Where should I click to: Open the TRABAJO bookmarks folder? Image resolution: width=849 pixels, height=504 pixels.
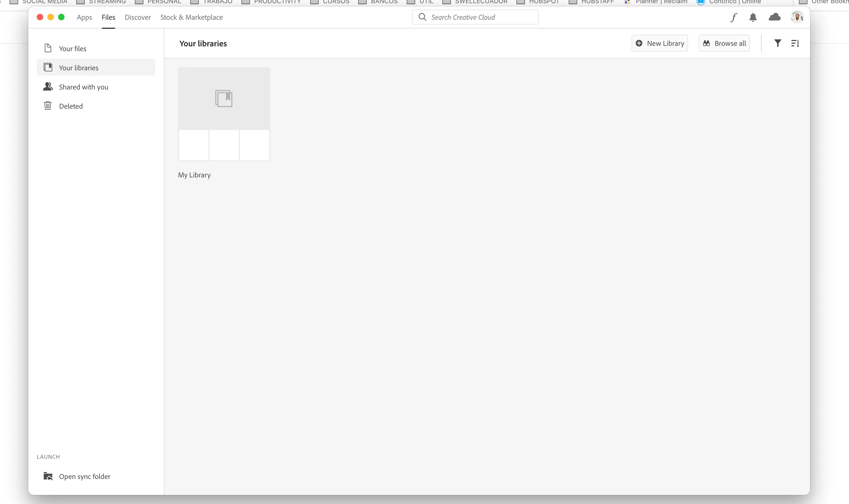[x=217, y=2]
